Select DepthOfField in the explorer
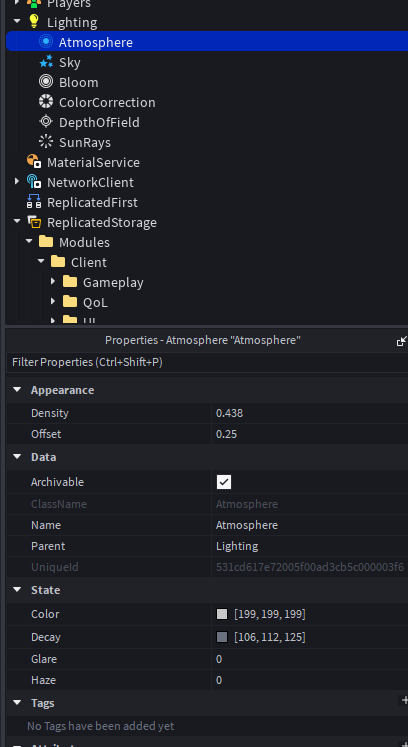The image size is (408, 747). 99,122
